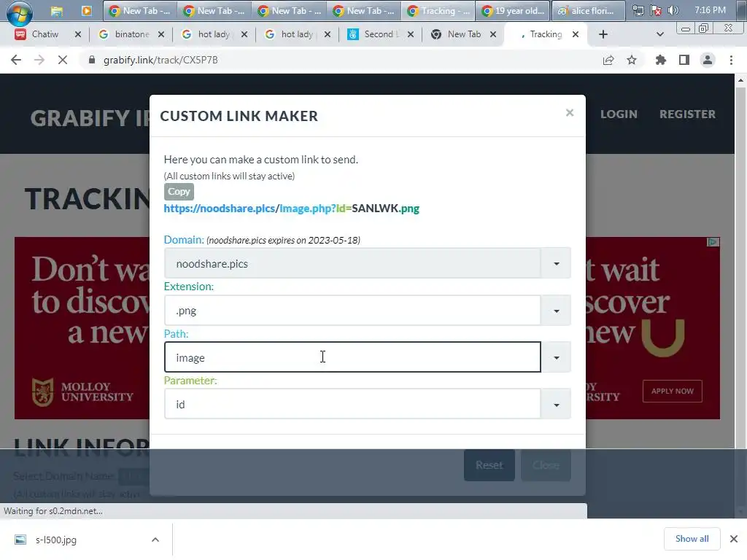Close the active Tracking tab
The height and width of the screenshot is (560, 747).
pyautogui.click(x=576, y=34)
